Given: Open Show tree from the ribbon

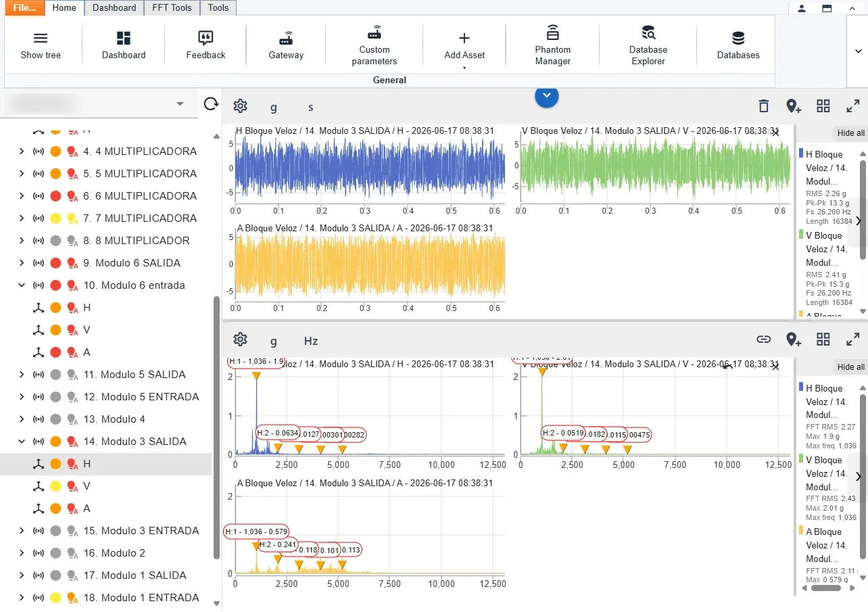Looking at the screenshot, I should pos(41,45).
